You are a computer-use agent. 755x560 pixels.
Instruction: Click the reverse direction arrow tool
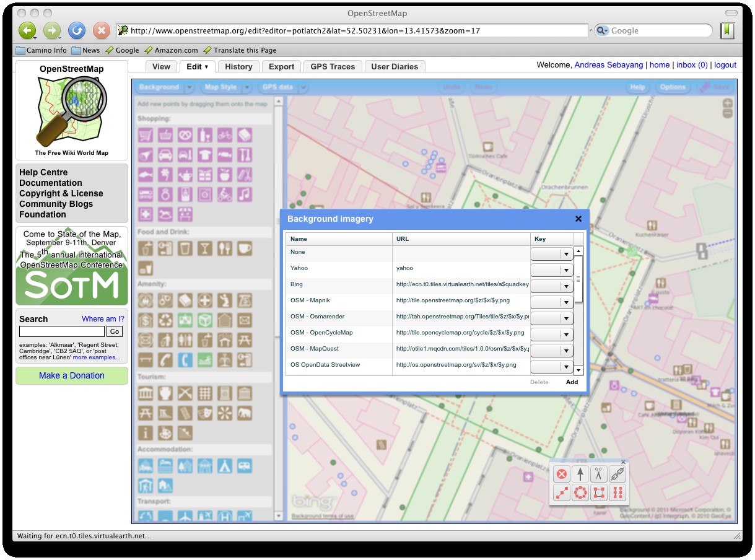[x=580, y=475]
